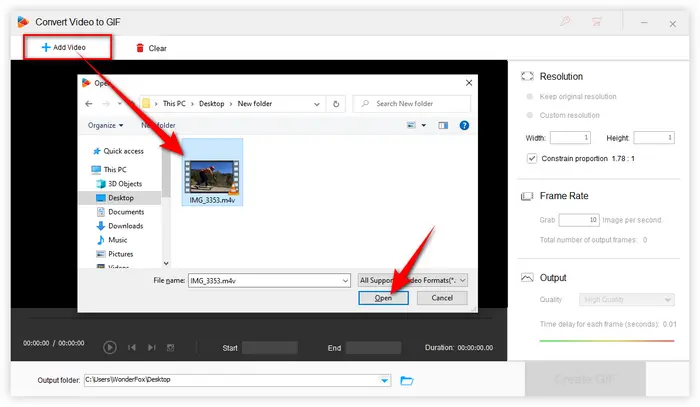700x407 pixels.
Task: Click the Height input field
Action: tap(654, 138)
